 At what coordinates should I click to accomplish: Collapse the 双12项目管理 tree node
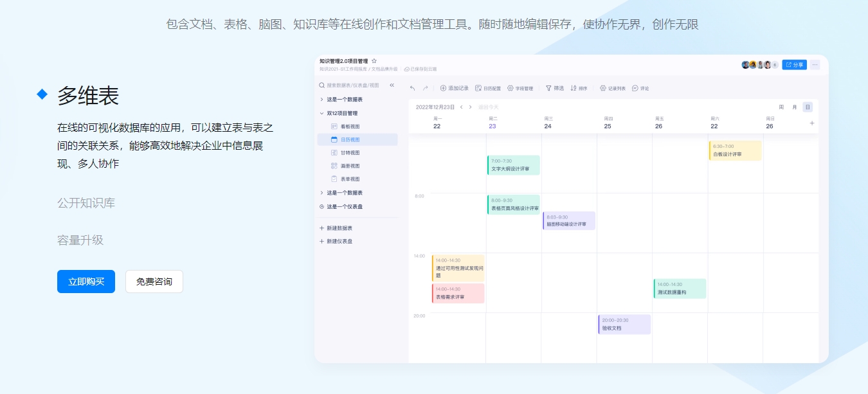click(x=321, y=113)
